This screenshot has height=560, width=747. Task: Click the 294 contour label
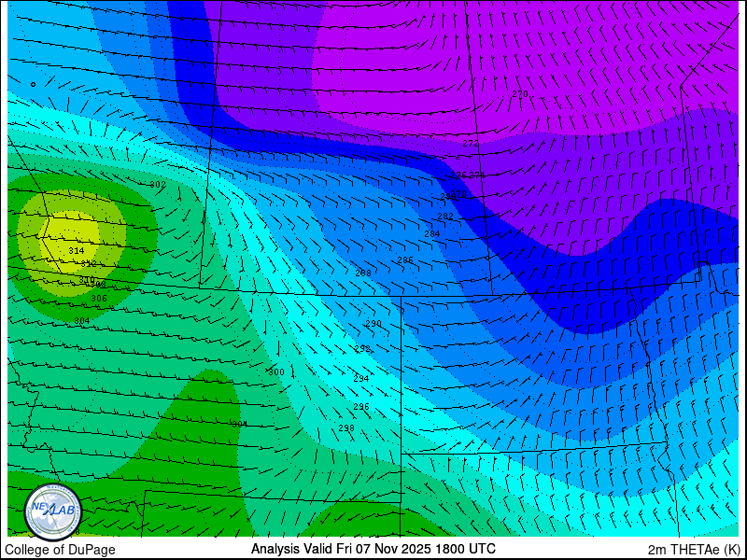[361, 379]
